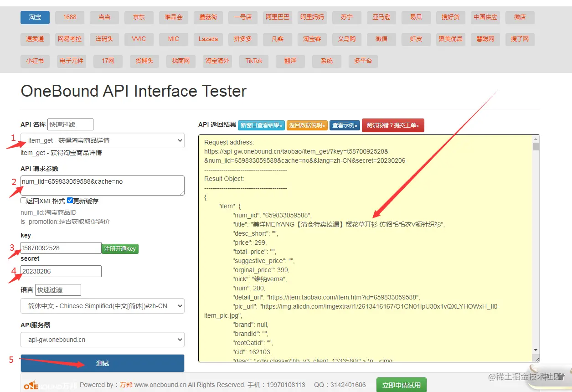Open the 搜了网 tab

pos(520,39)
